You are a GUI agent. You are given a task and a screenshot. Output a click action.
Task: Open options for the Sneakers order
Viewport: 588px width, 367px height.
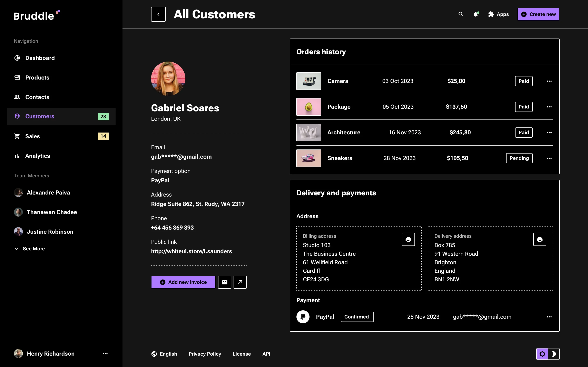tap(549, 158)
